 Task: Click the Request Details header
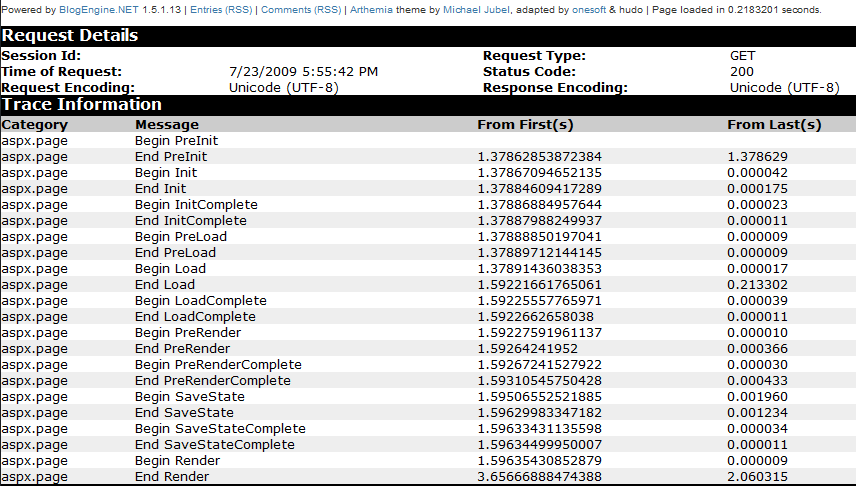tap(70, 35)
